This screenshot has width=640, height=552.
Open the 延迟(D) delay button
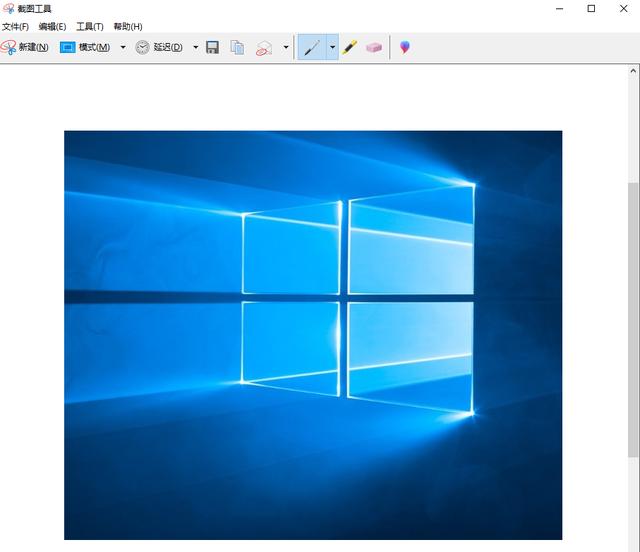pyautogui.click(x=159, y=47)
